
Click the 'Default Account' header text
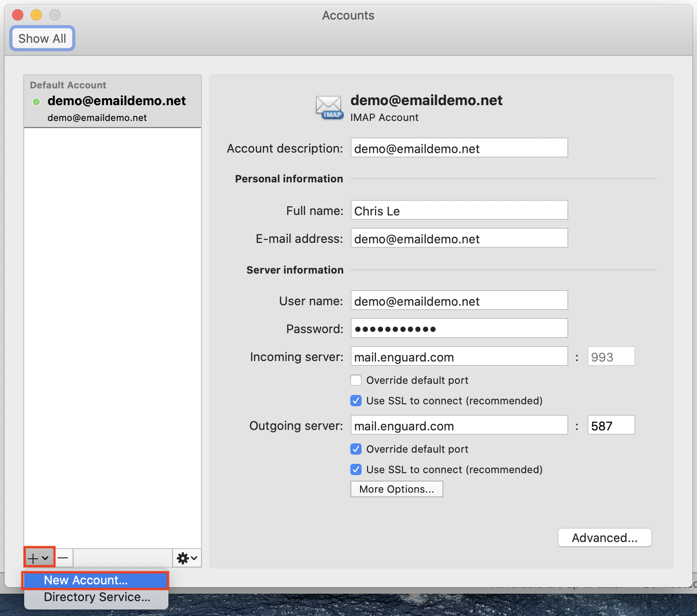click(x=68, y=85)
